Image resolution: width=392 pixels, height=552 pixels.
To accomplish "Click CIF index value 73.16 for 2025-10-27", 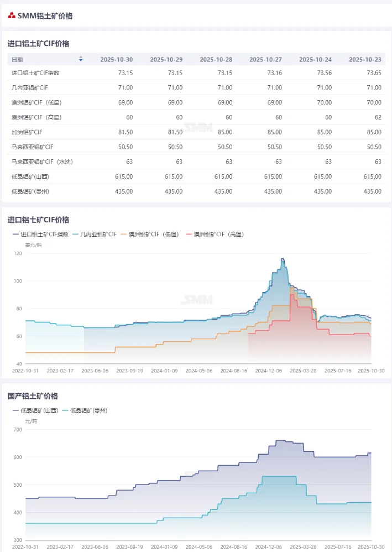I will tap(274, 73).
